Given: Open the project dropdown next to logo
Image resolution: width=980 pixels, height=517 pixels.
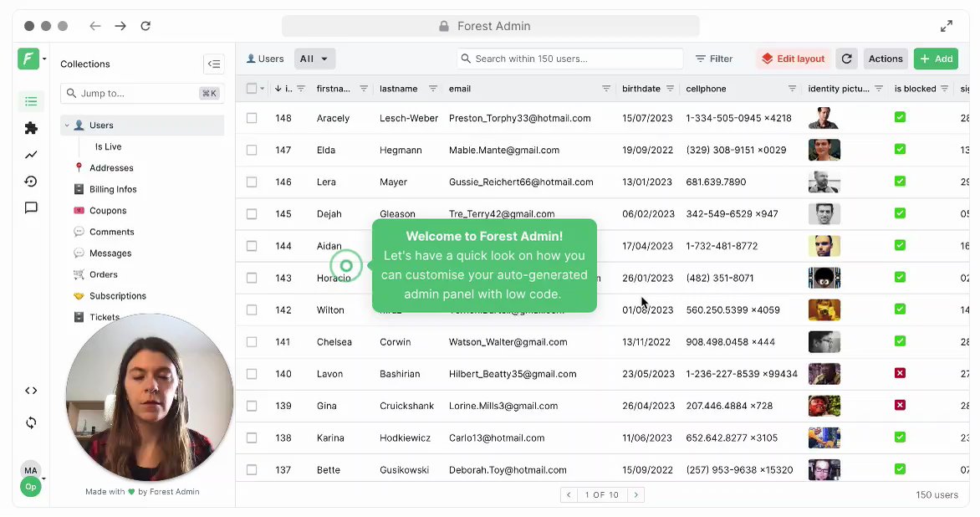Looking at the screenshot, I should (x=44, y=59).
